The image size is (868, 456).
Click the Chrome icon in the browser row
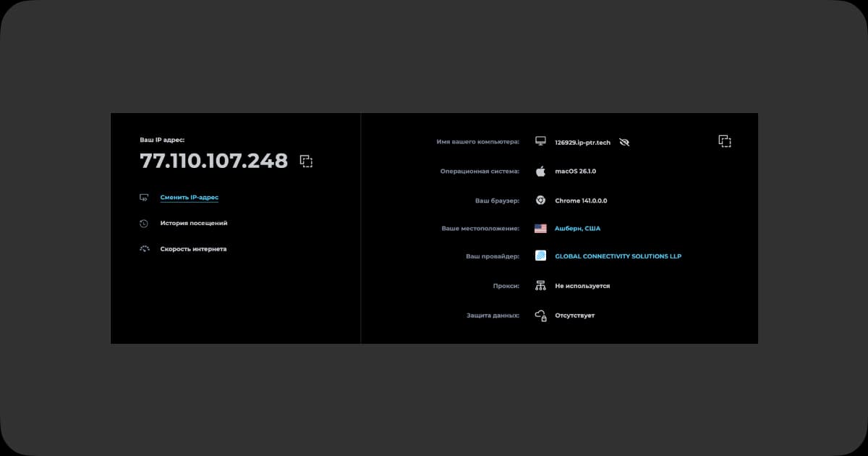coord(540,200)
